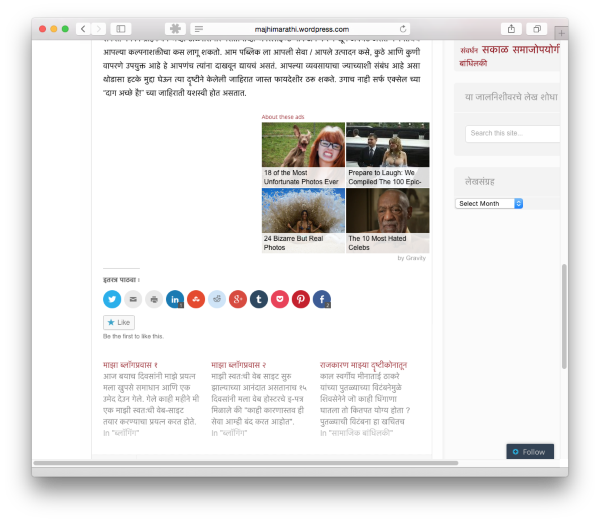Pin post on Pinterest
This screenshot has width=600, height=522.
tap(301, 299)
